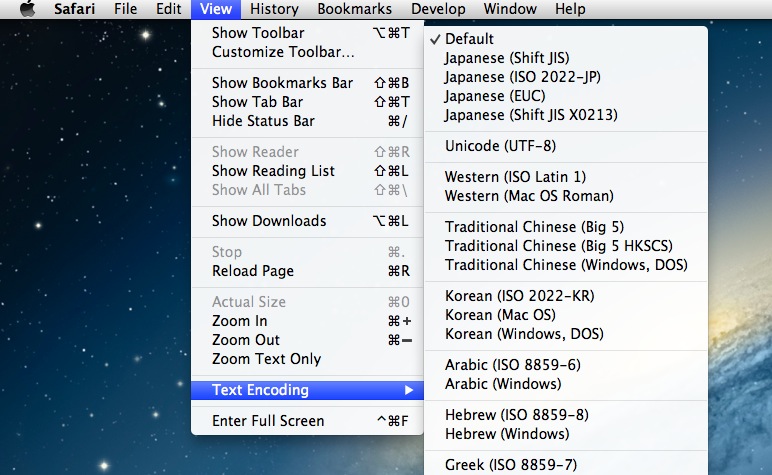
Task: Close the open View menu
Action: (x=216, y=9)
